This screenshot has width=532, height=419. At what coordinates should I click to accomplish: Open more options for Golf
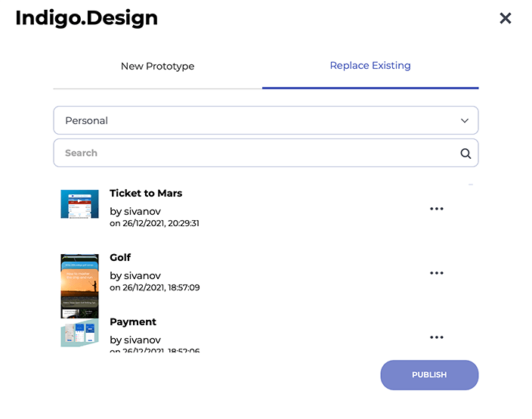pyautogui.click(x=436, y=273)
